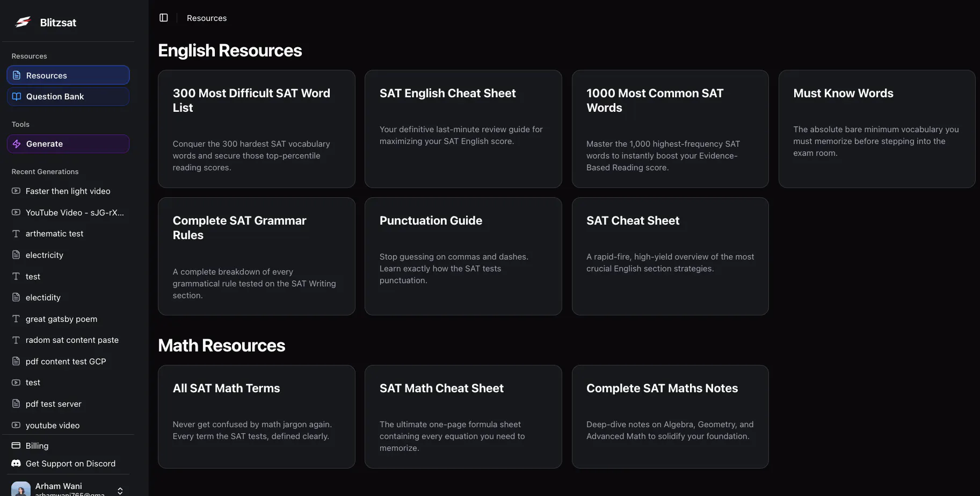
Task: Open Faster then light video generation
Action: pos(68,191)
